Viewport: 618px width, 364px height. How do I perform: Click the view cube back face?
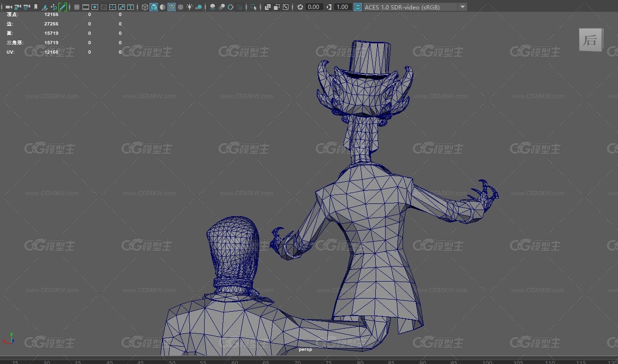[x=590, y=40]
